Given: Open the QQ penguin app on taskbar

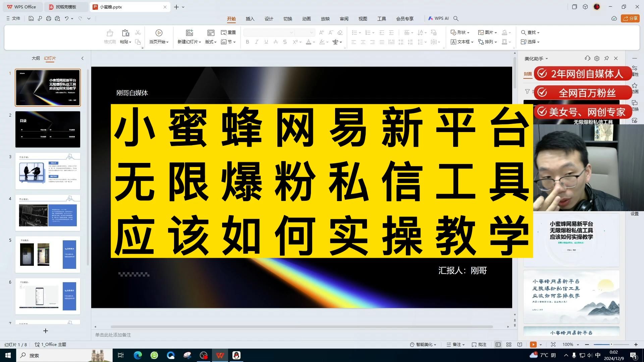Looking at the screenshot, I should pyautogui.click(x=236, y=355).
